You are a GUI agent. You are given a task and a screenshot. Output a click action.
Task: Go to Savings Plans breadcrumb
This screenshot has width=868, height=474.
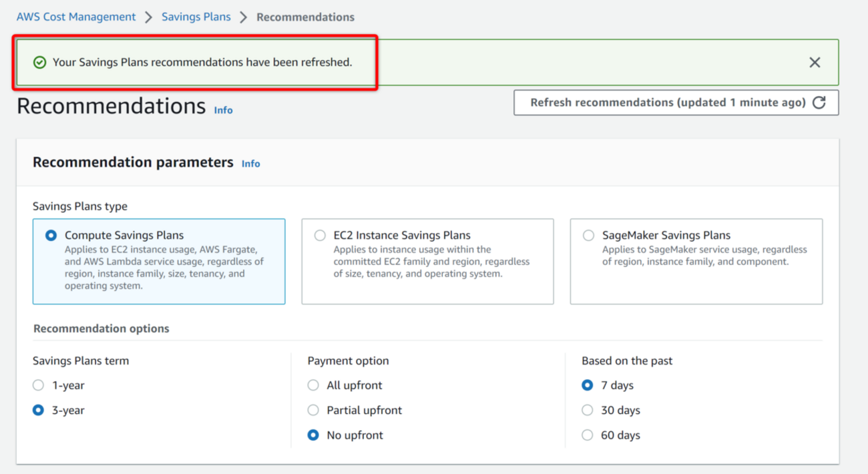coord(196,17)
